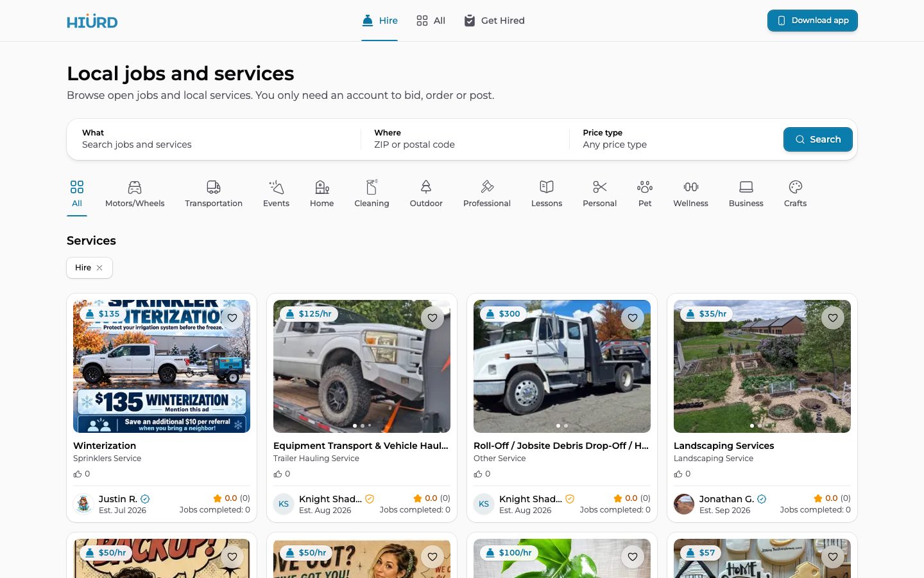Choose the Crafts category
The width and height of the screenshot is (924, 578).
click(795, 194)
